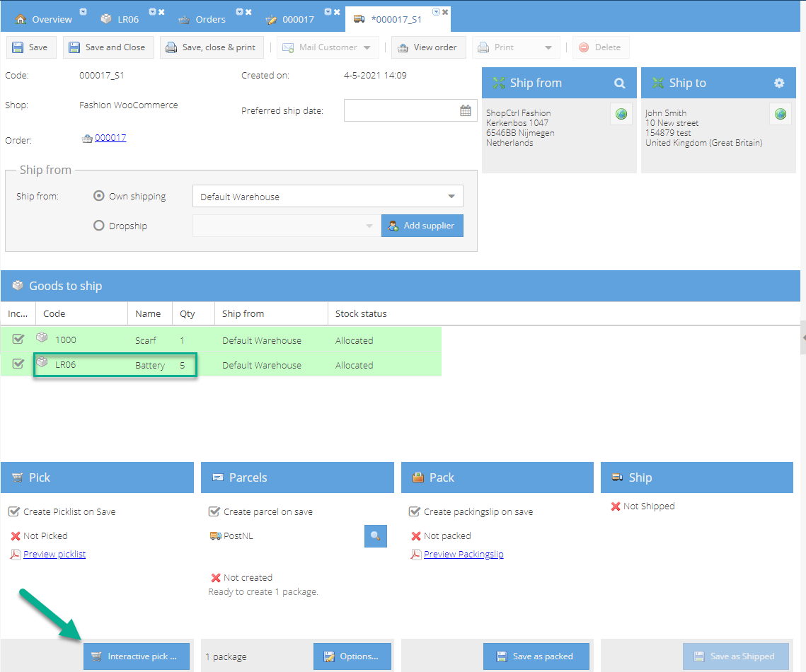The image size is (806, 672).
Task: Toggle Create Picklist on Save checkbox
Action: click(x=14, y=511)
